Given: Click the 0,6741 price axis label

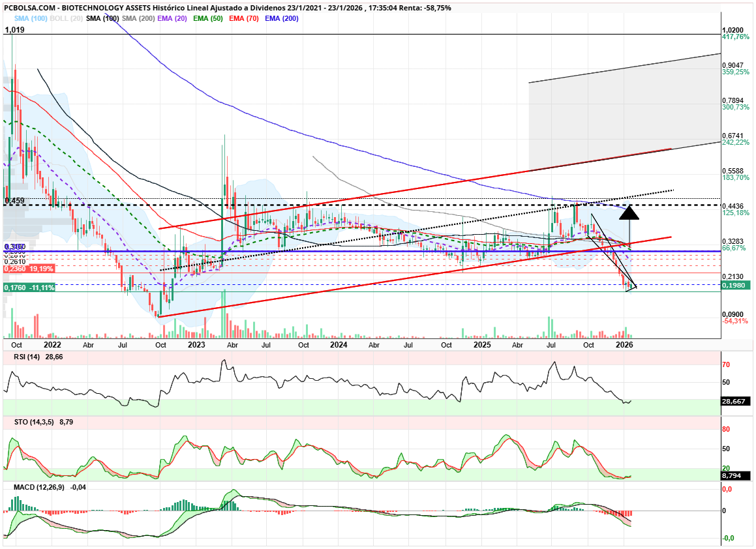Looking at the screenshot, I should 733,136.
